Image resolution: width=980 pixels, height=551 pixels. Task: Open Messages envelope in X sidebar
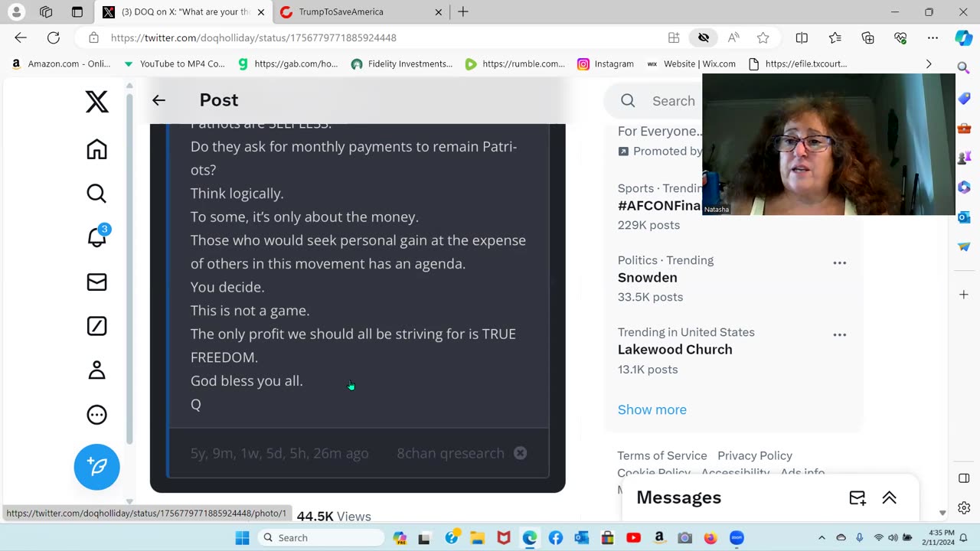(96, 282)
